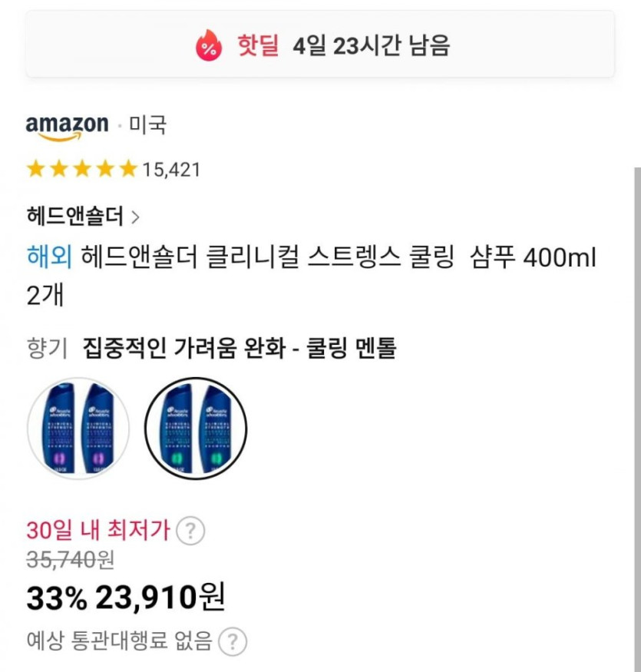The height and width of the screenshot is (672, 641).
Task: Open help icon next to 30일 내 최저가
Action: [190, 531]
